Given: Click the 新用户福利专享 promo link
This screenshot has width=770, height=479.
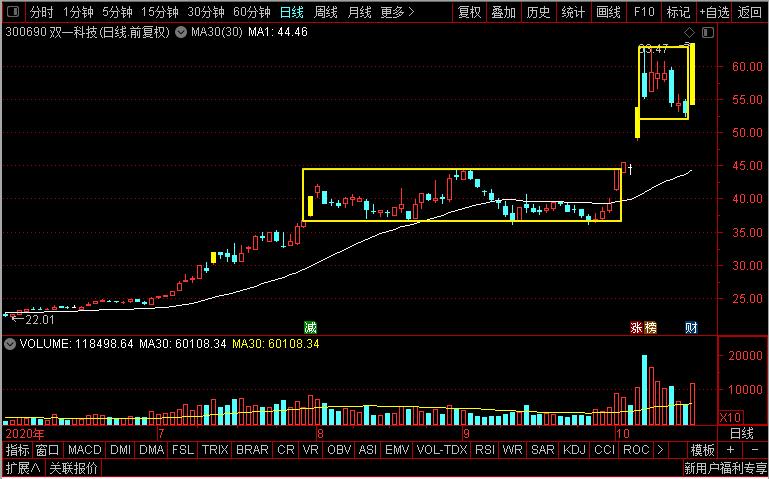Looking at the screenshot, I should click(x=725, y=469).
